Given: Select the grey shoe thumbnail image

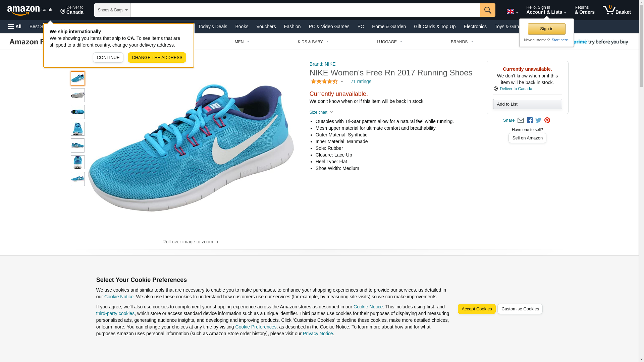Looking at the screenshot, I should [x=77, y=95].
